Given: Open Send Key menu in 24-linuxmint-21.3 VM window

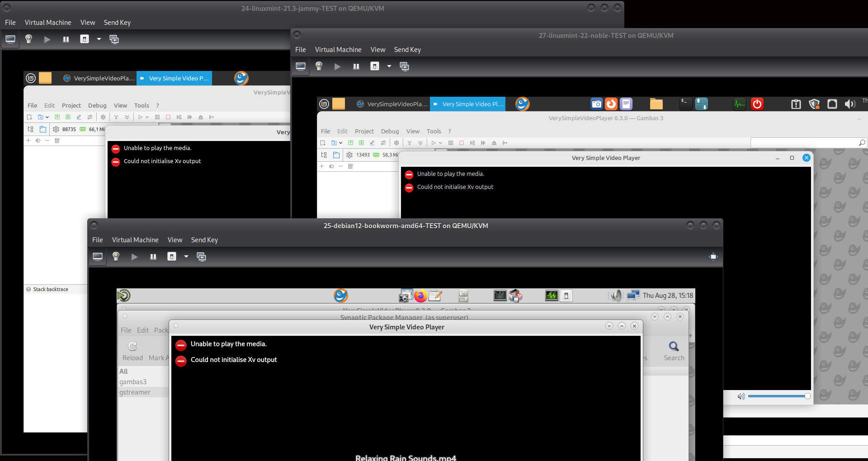Looking at the screenshot, I should [117, 23].
